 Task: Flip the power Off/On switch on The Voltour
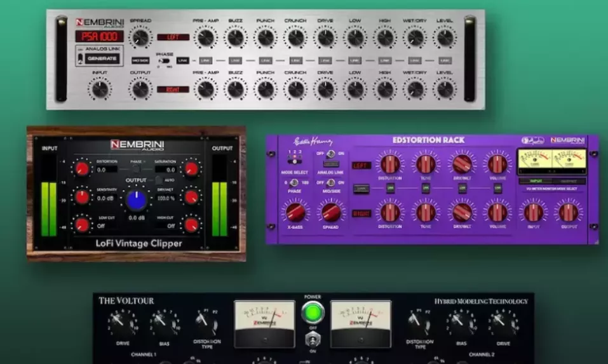[x=313, y=340]
